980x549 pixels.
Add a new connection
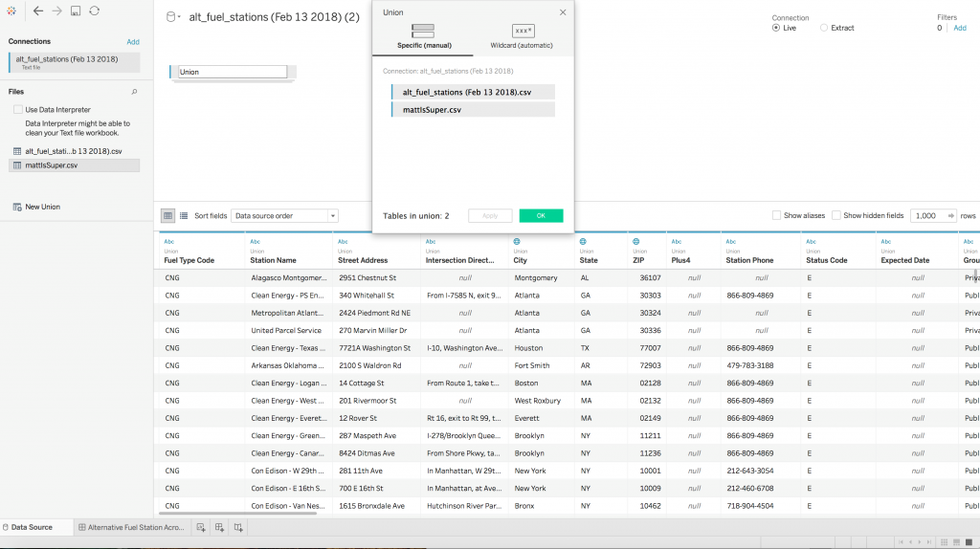pos(133,42)
